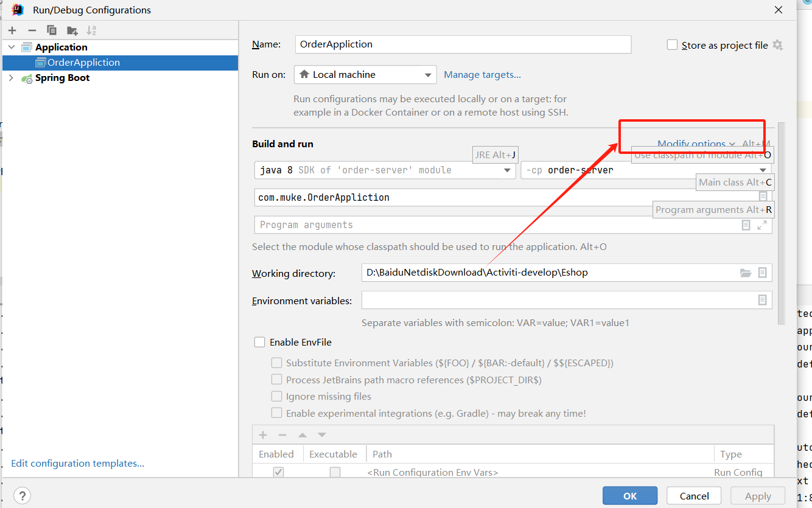
Task: Open the java 8 SDK dropdown
Action: point(385,170)
